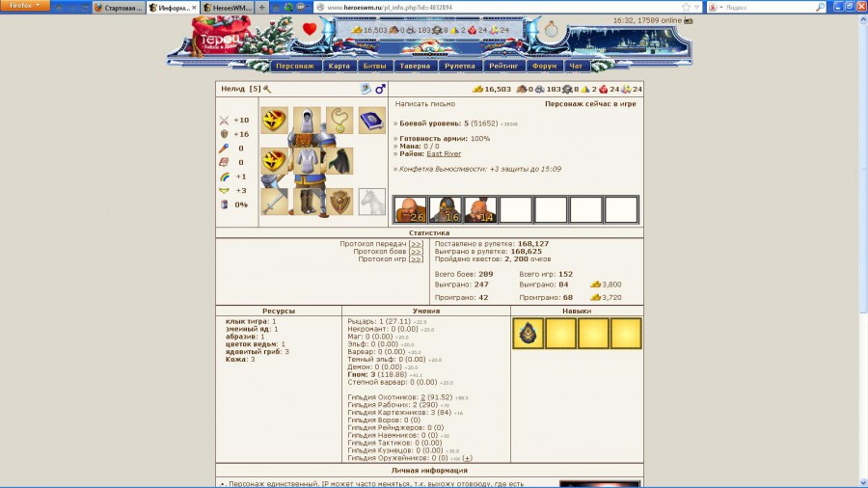Open a new browser tab
Screen dimensions: 868x488
click(x=261, y=8)
